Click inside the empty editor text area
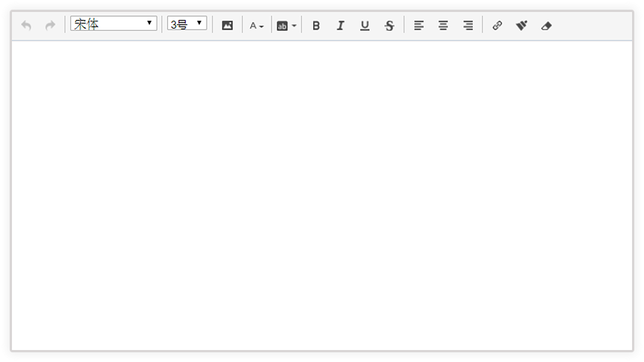 point(321,180)
